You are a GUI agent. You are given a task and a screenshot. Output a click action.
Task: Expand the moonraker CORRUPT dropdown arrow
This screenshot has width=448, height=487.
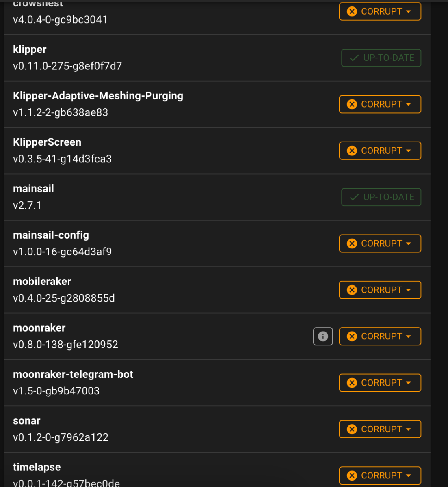(408, 336)
